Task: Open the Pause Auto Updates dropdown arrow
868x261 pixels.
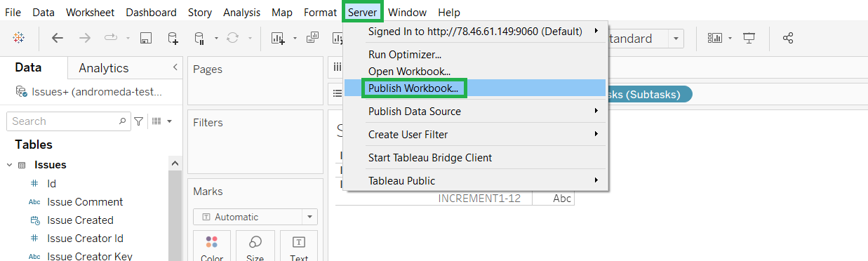Action: (216, 39)
